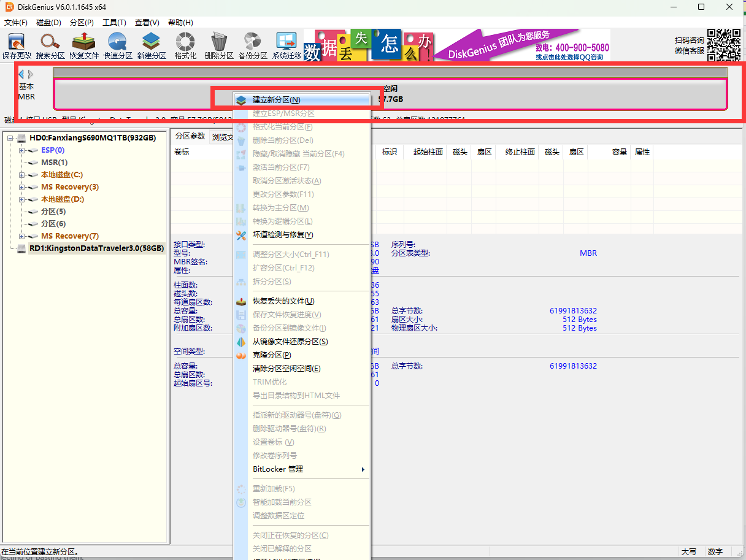
Task: Choose 恢复丢失的文件(U) menu entry
Action: 302,301
